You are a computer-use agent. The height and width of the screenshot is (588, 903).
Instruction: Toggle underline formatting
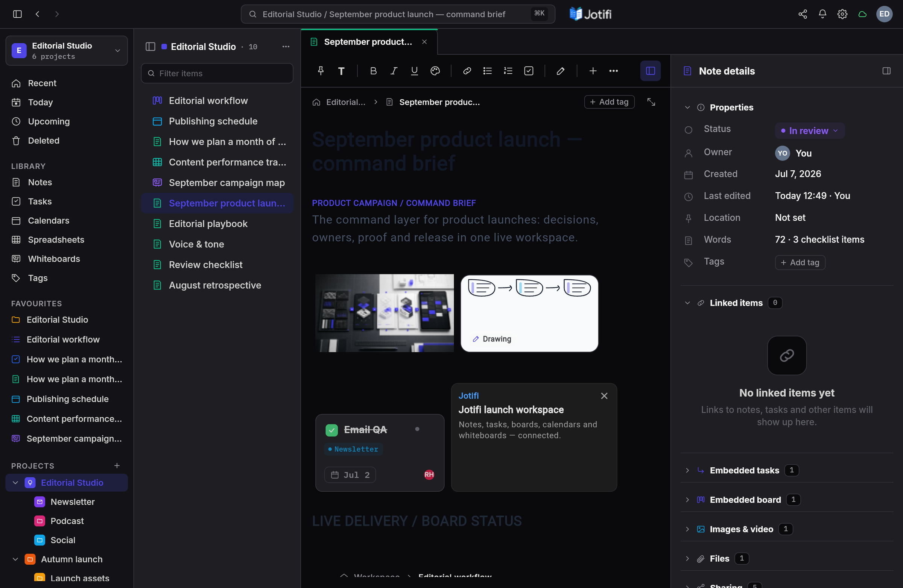pos(414,71)
